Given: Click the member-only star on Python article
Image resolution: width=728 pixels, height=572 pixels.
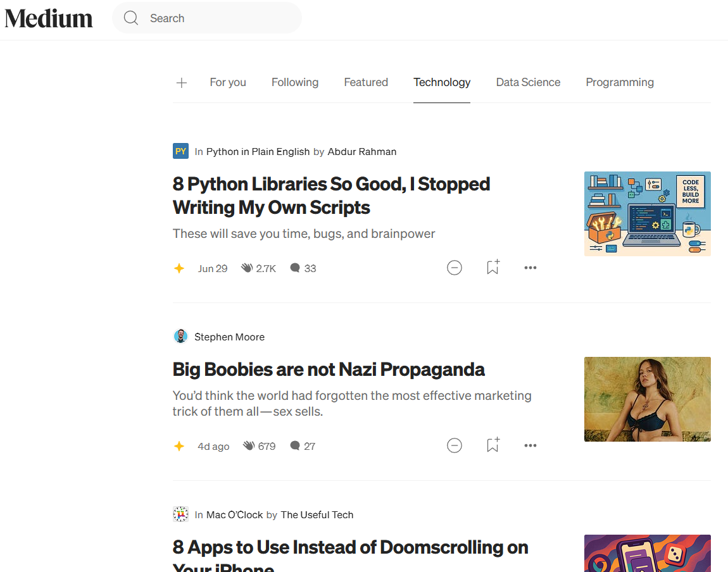Looking at the screenshot, I should point(179,268).
